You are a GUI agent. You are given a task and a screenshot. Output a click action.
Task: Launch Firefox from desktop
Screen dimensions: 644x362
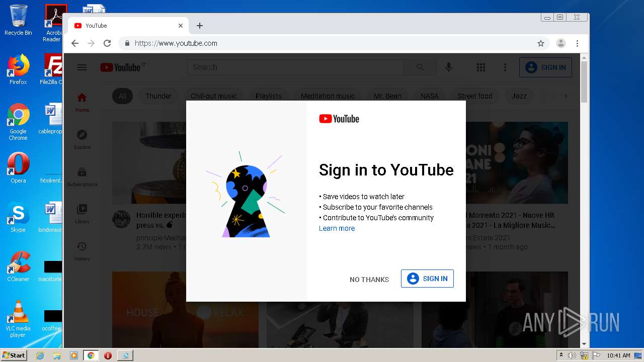click(x=18, y=69)
